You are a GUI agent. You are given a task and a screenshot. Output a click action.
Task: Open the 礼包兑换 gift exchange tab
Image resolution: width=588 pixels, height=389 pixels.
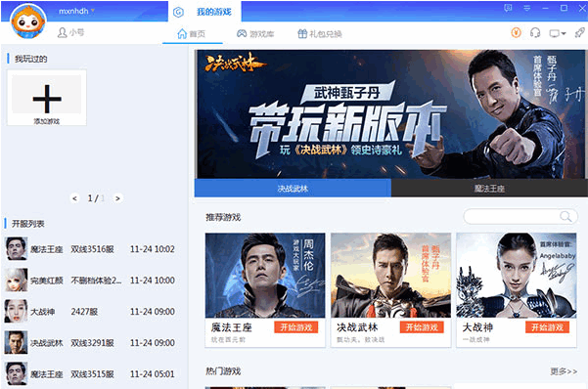tap(320, 34)
